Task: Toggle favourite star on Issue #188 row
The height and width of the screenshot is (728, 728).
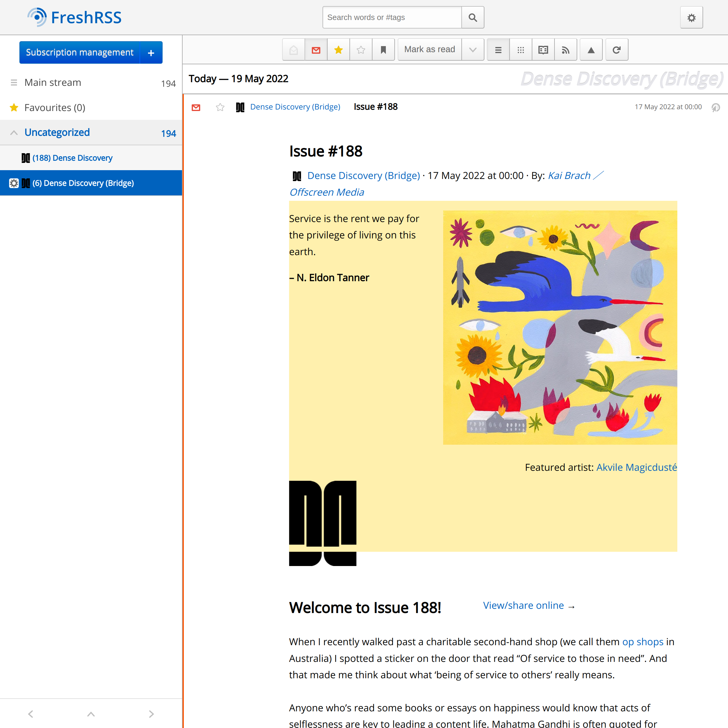Action: 220,107
